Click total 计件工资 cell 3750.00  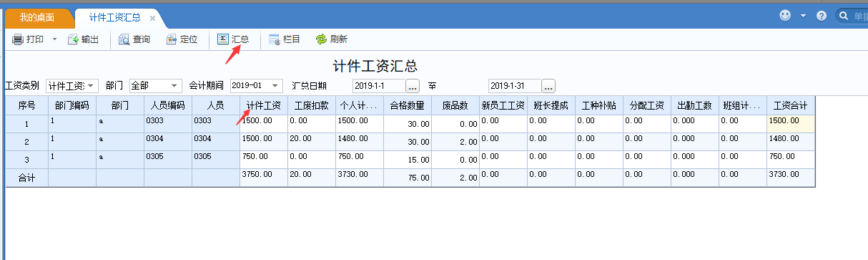[264, 177]
